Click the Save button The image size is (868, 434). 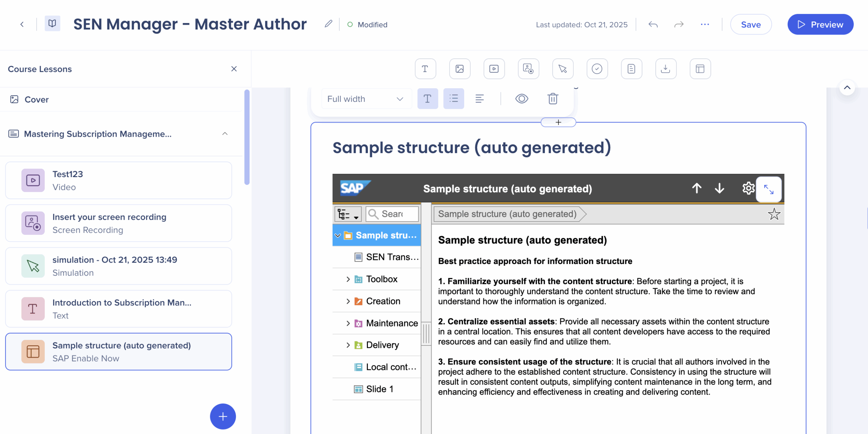[751, 24]
